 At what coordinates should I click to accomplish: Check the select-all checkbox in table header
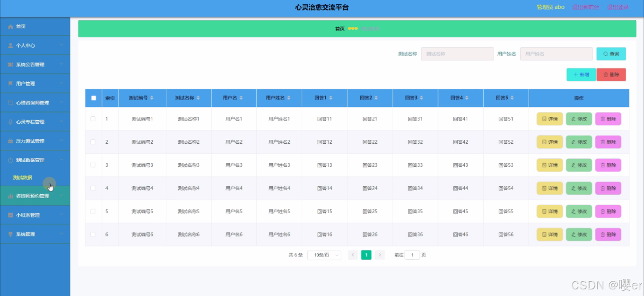(93, 98)
